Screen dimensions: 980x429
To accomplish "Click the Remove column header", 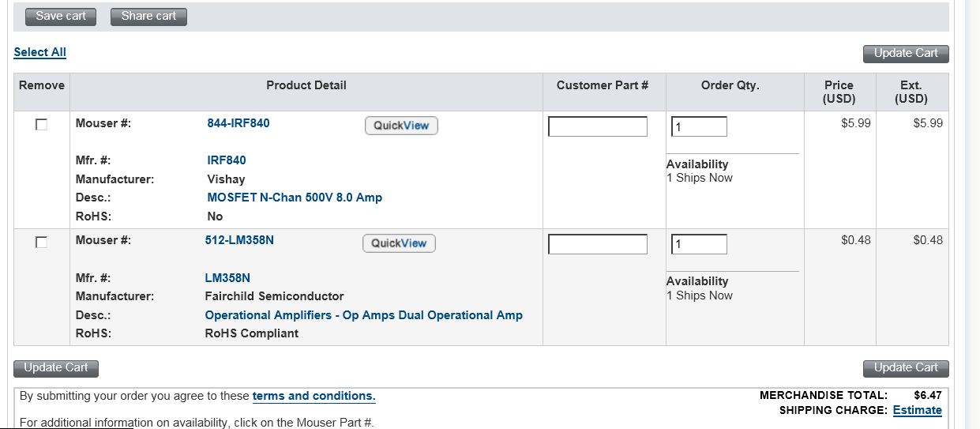I will [x=42, y=85].
